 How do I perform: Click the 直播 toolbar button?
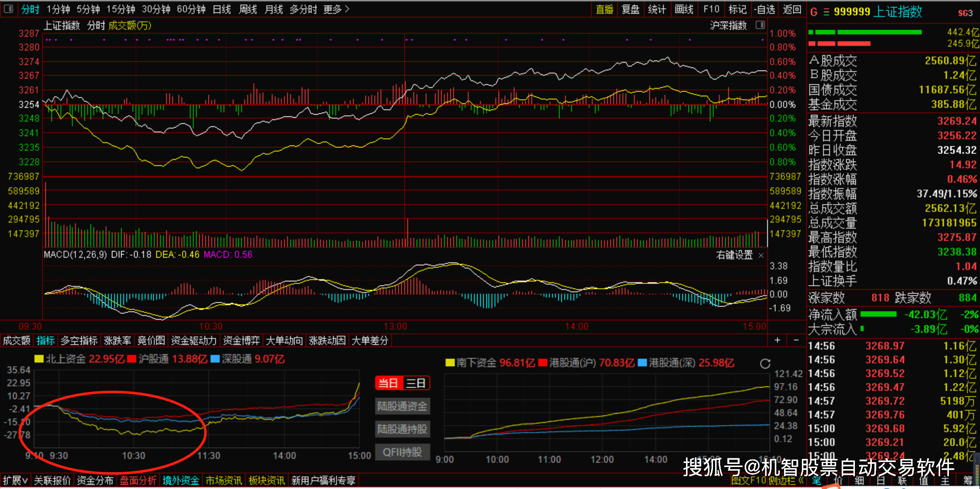[x=604, y=9]
